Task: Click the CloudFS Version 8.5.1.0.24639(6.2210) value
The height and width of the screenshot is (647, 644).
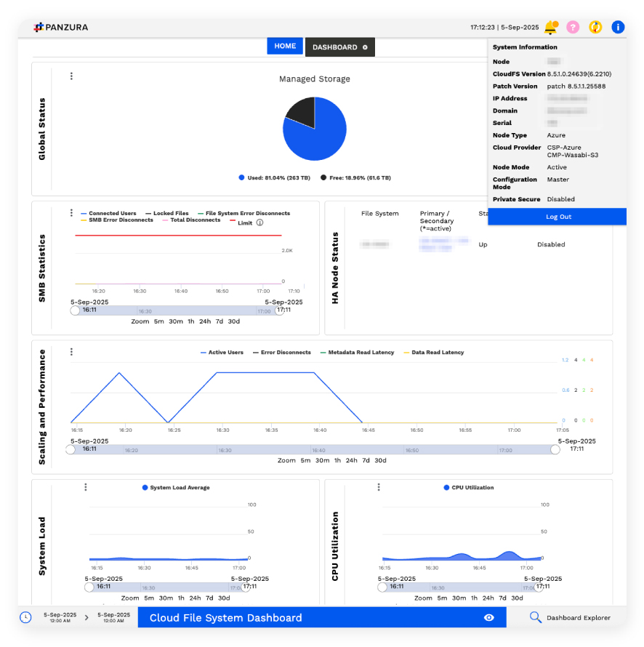Action: [579, 74]
